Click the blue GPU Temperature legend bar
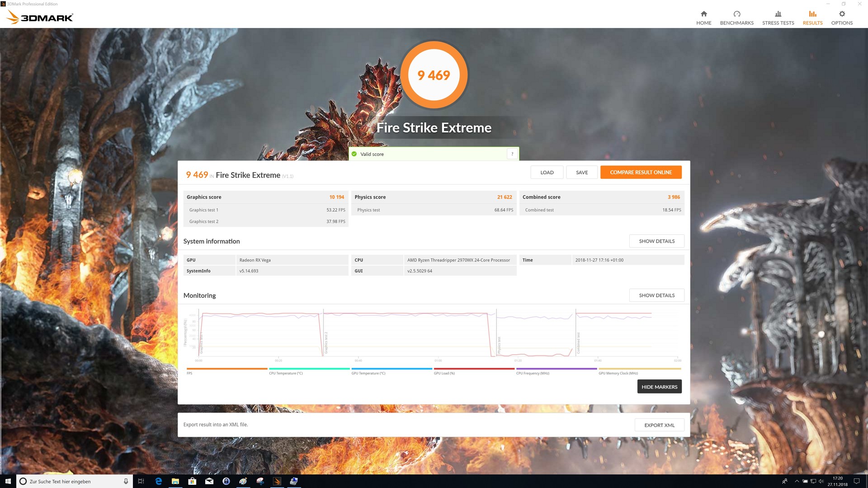The image size is (868, 488). (x=392, y=369)
